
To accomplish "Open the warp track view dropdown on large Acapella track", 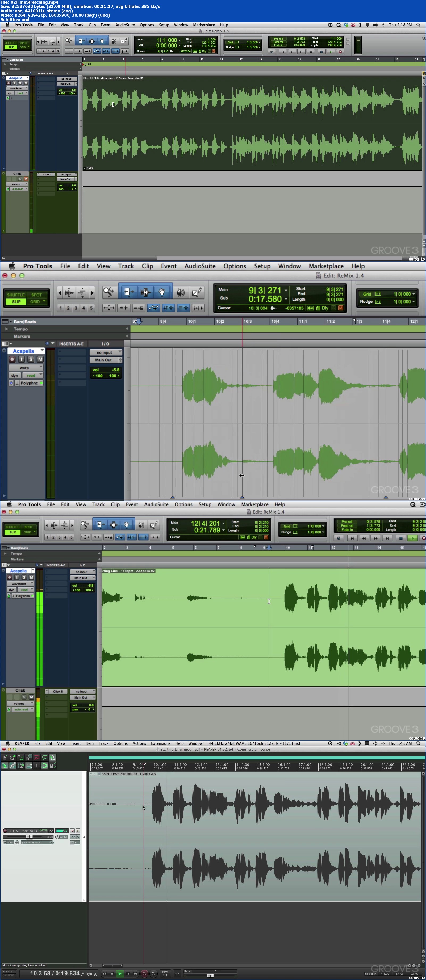I will (26, 368).
